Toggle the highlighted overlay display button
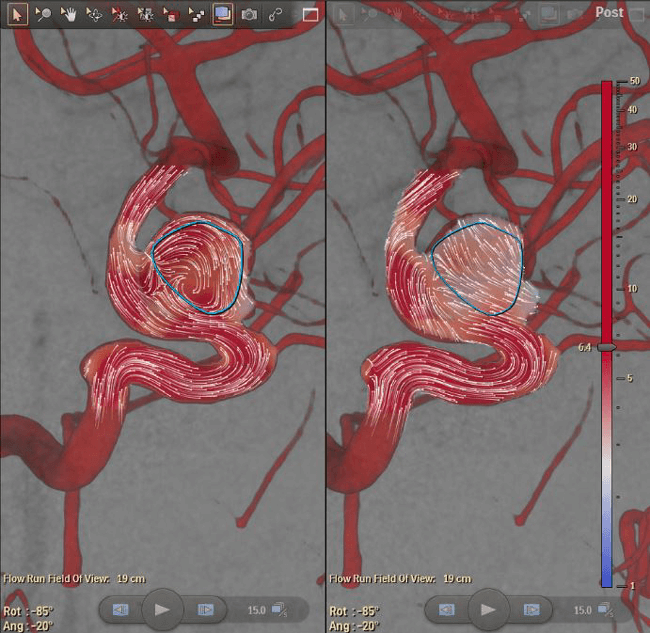 [222, 14]
